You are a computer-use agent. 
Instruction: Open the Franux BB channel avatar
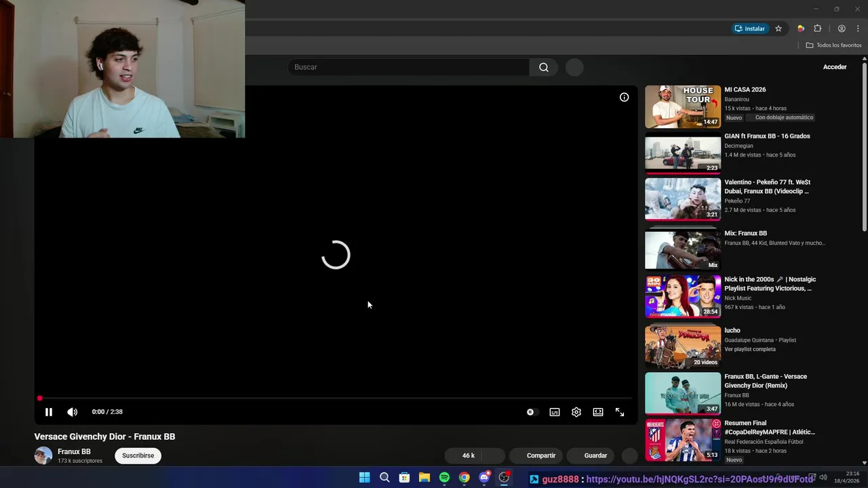[x=43, y=455]
